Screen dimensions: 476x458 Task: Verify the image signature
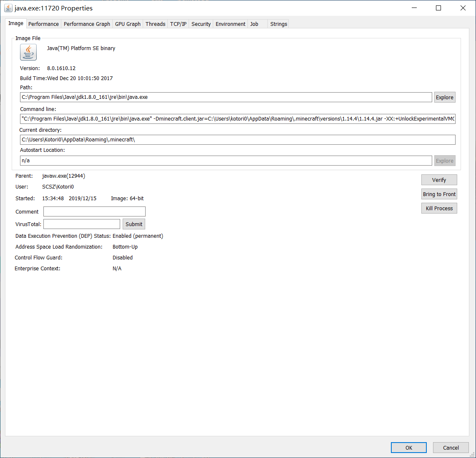[x=439, y=180]
